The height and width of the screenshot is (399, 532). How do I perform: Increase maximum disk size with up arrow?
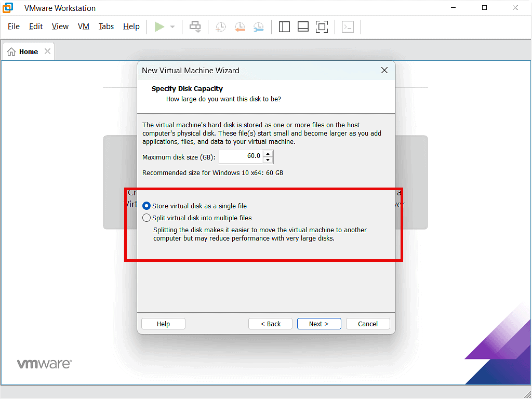click(268, 153)
